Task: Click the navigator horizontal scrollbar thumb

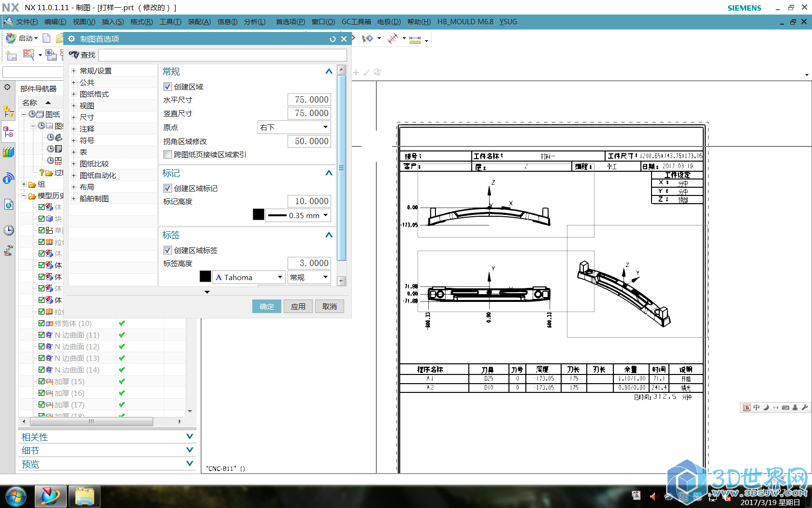Action: (x=91, y=421)
